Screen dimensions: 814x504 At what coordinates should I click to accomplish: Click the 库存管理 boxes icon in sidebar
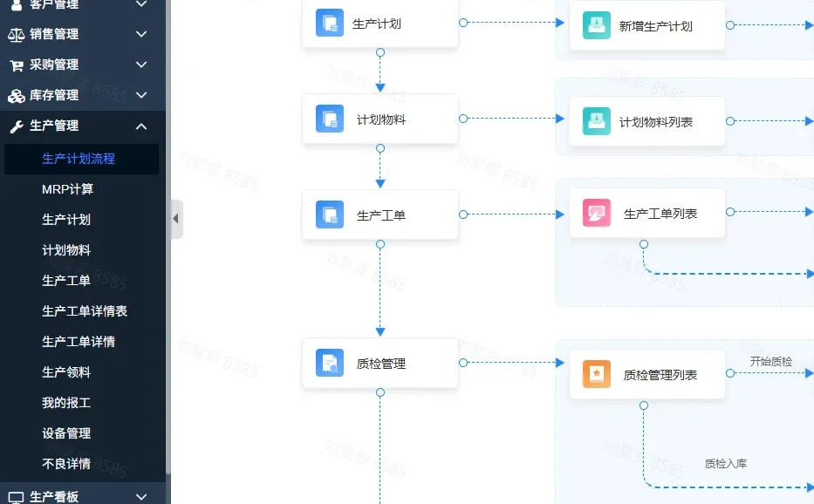15,95
